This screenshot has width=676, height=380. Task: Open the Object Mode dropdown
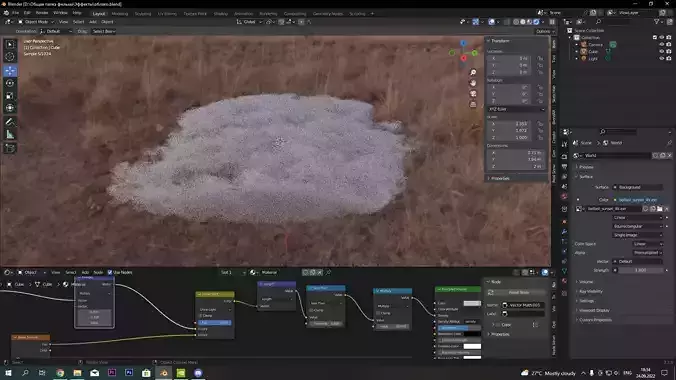coord(36,22)
